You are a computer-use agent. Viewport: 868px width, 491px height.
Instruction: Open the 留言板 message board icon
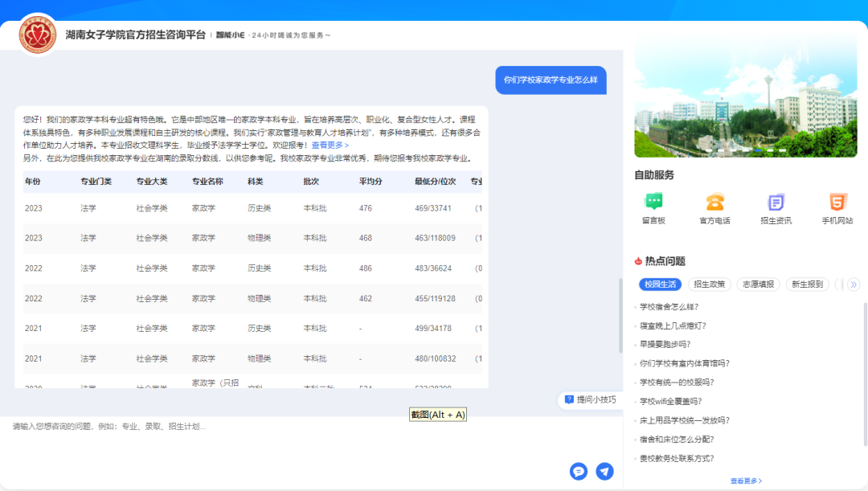click(x=653, y=203)
